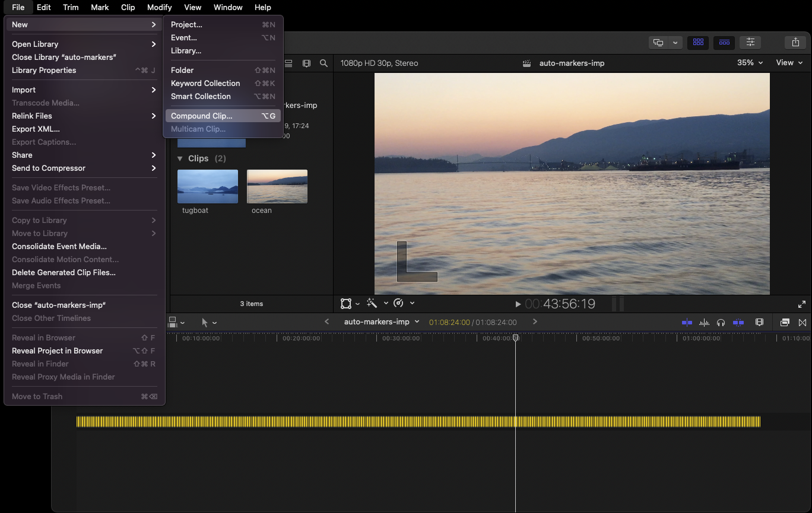
Task: Click Consolidate Event Media menu entry
Action: pos(59,247)
